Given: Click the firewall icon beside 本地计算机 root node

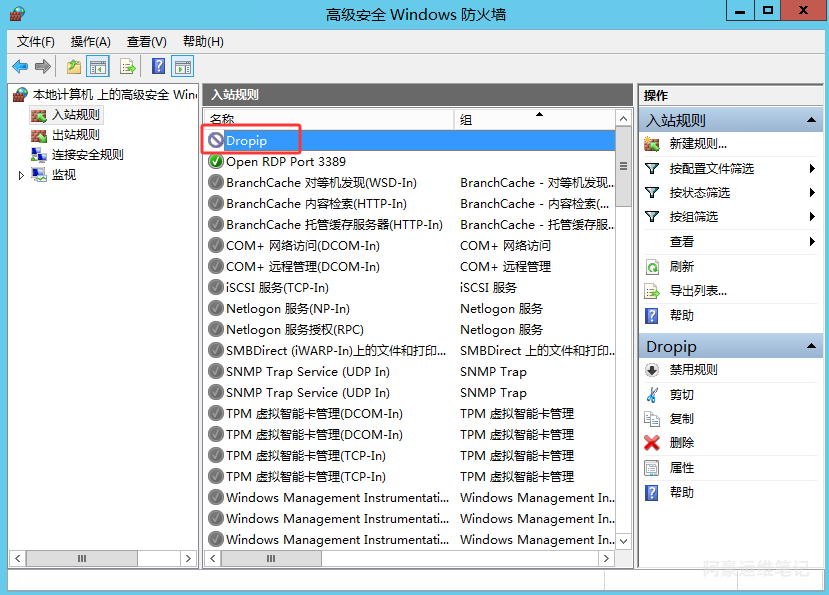Looking at the screenshot, I should (20, 95).
